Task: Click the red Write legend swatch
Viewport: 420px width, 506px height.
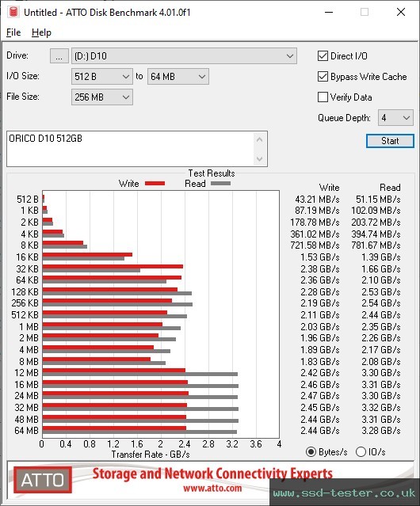Action: pos(155,183)
